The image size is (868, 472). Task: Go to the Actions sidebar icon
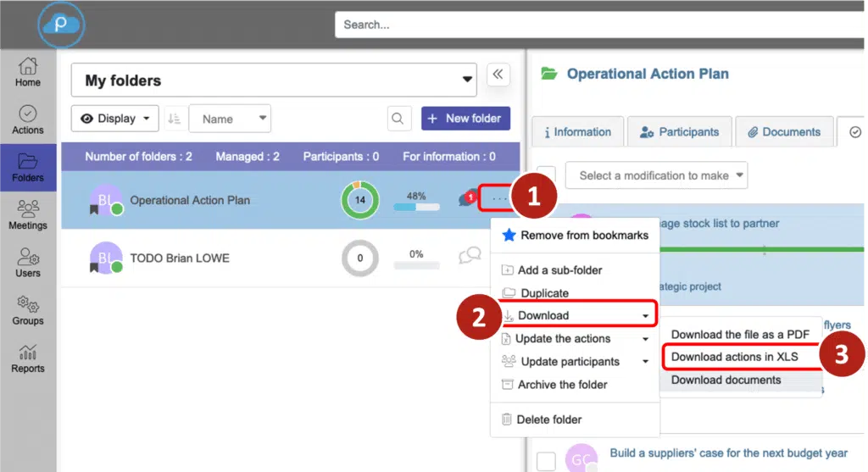[28, 119]
